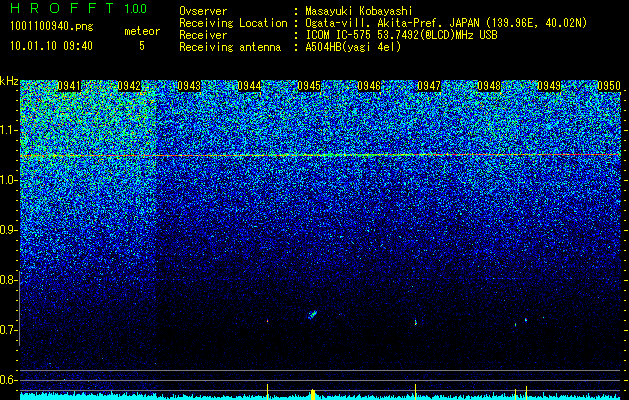Click the 0946 time label
The height and width of the screenshot is (400, 629).
[x=369, y=86]
